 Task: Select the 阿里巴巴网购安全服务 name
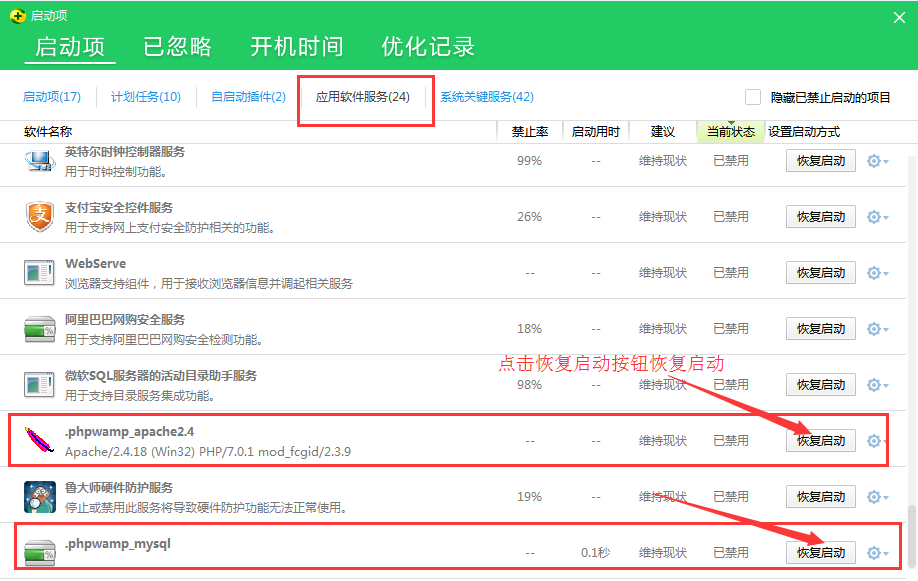pos(125,320)
